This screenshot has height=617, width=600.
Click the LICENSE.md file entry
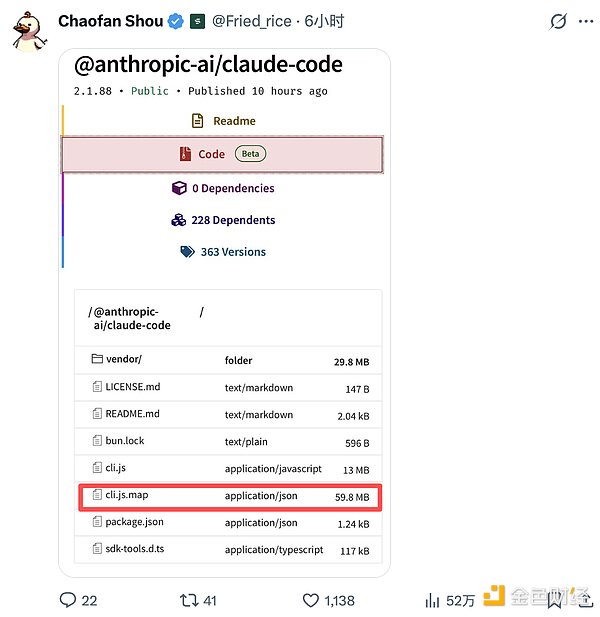(x=132, y=387)
